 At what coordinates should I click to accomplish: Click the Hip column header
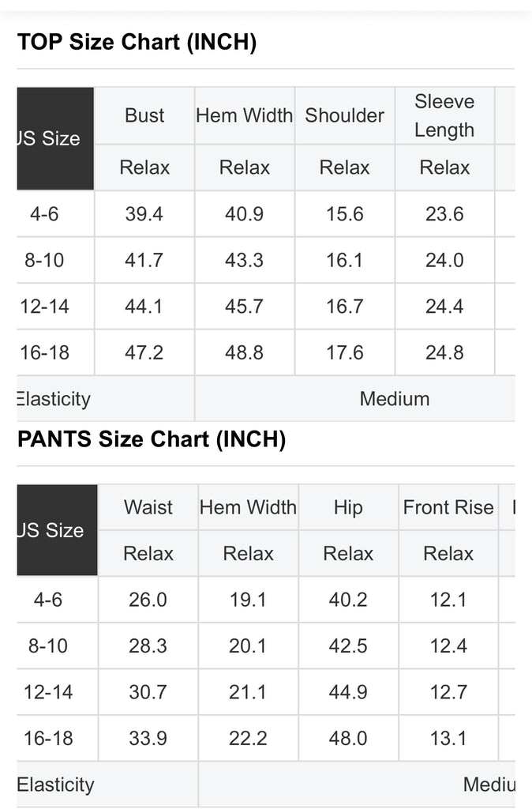(348, 507)
